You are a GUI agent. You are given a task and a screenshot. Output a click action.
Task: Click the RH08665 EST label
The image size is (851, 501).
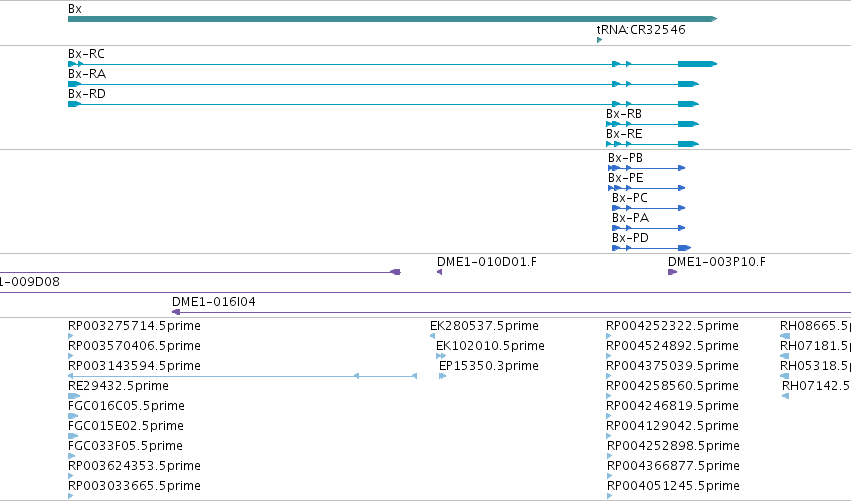[815, 326]
